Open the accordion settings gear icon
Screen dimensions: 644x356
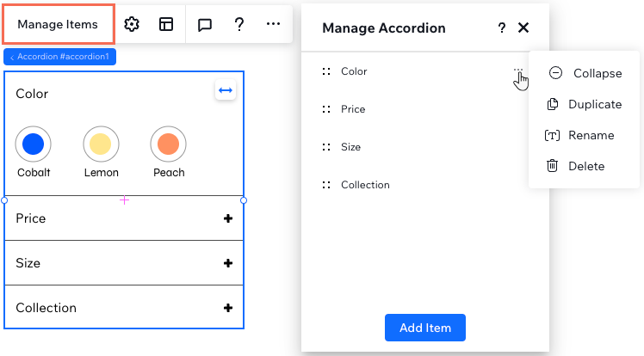click(132, 24)
